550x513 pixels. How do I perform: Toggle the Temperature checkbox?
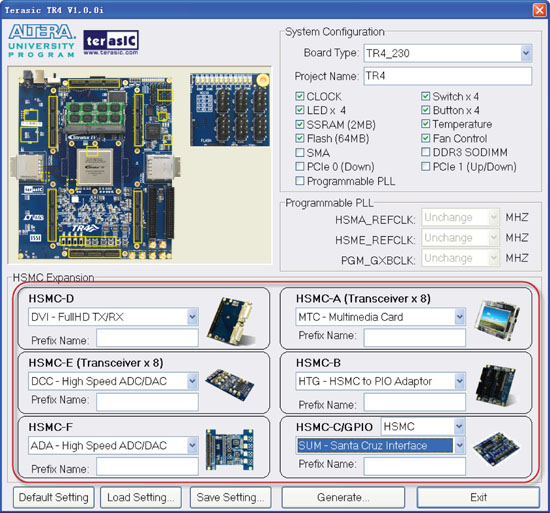[425, 124]
